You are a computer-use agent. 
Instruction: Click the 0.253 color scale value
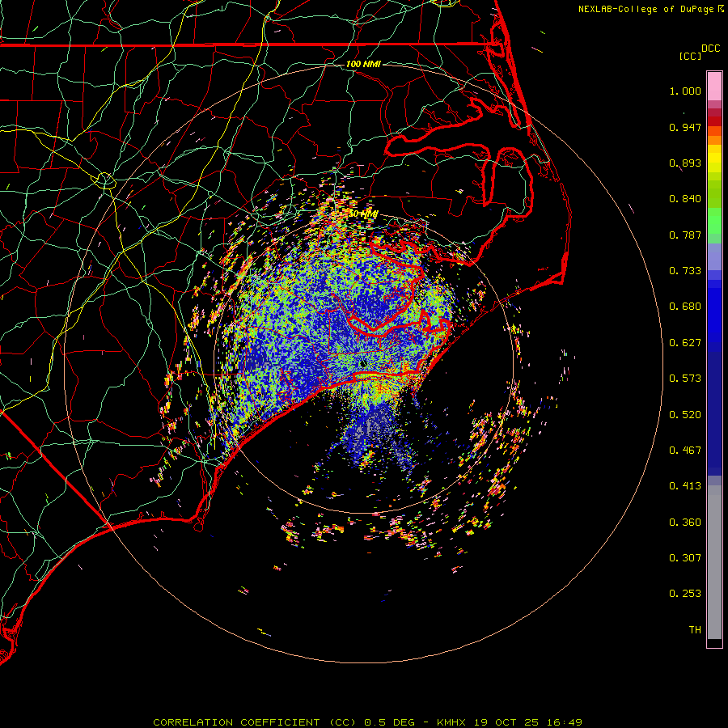click(685, 594)
